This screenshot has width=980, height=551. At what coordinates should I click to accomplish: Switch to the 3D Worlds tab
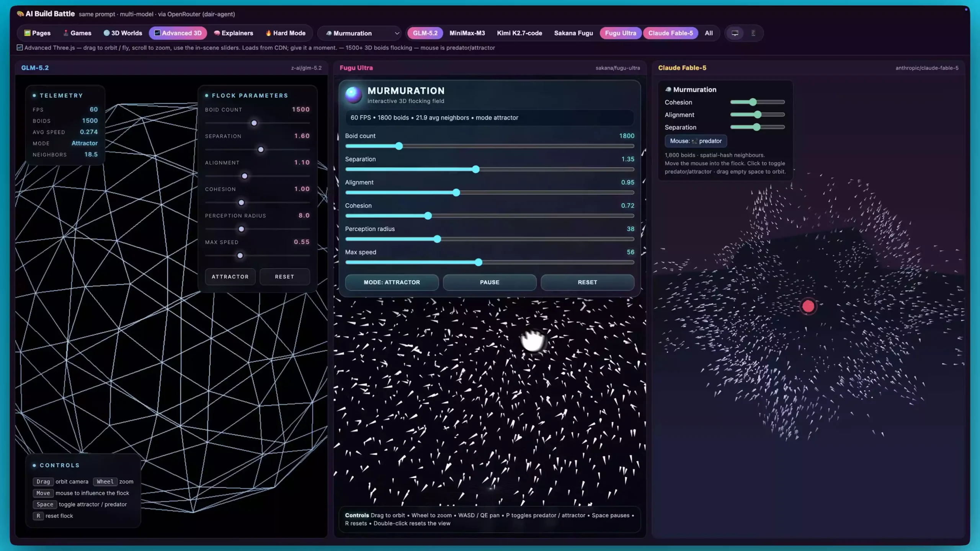(122, 33)
